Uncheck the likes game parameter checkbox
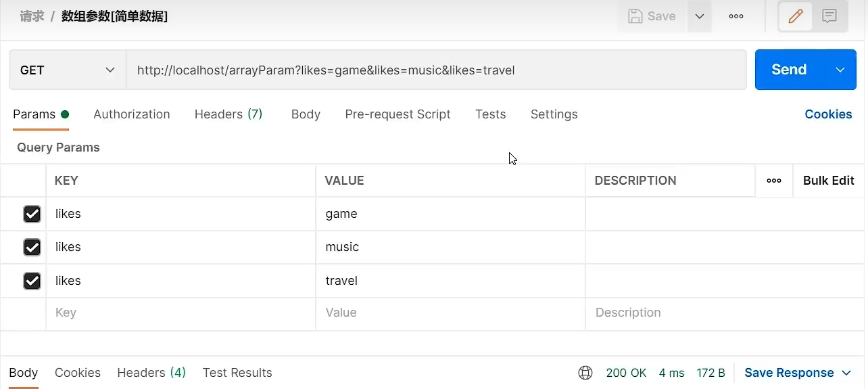868x389 pixels. [32, 214]
